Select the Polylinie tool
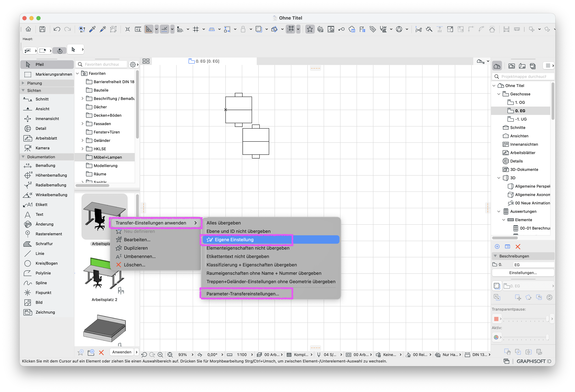 (x=47, y=273)
